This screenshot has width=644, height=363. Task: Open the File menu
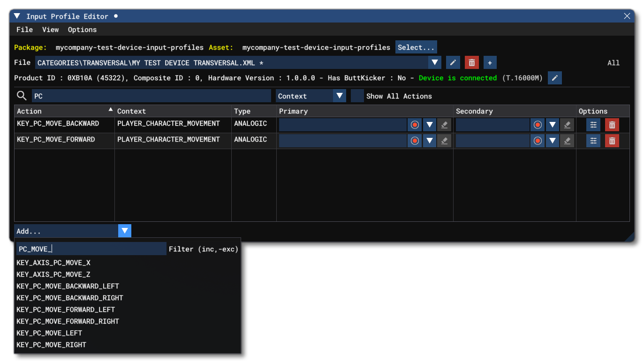pos(24,30)
